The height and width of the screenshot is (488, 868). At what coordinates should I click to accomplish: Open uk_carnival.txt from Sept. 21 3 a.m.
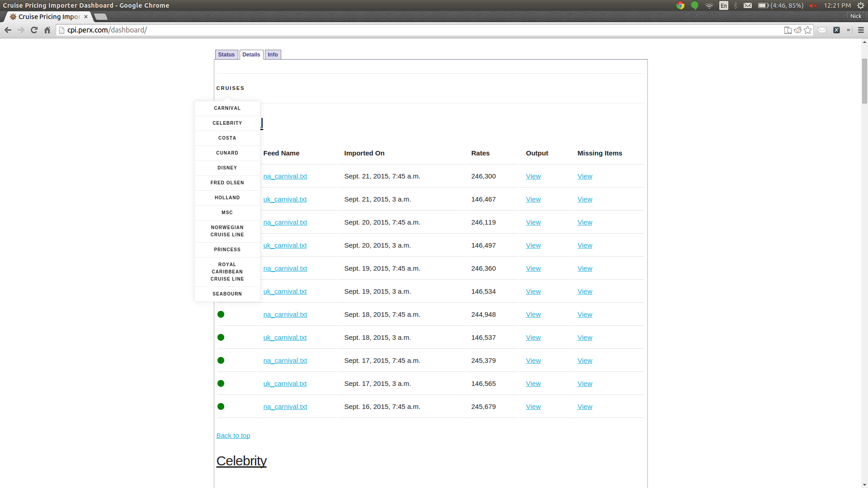pos(285,199)
